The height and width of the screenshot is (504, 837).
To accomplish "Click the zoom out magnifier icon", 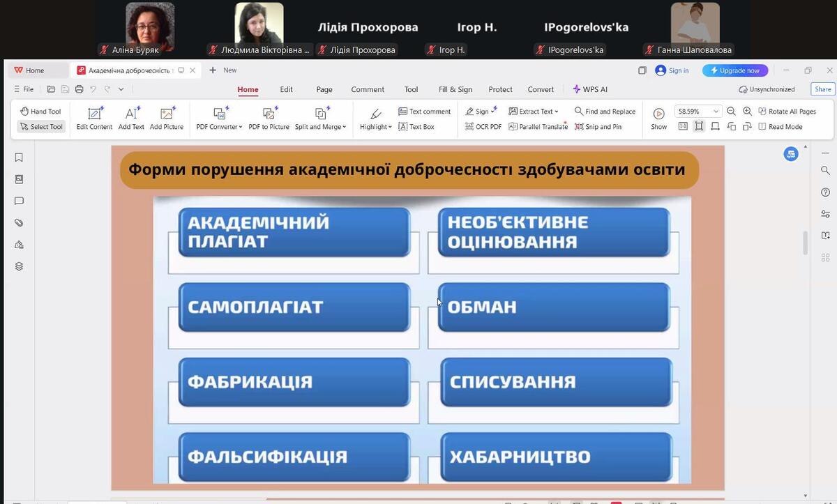I will (731, 112).
